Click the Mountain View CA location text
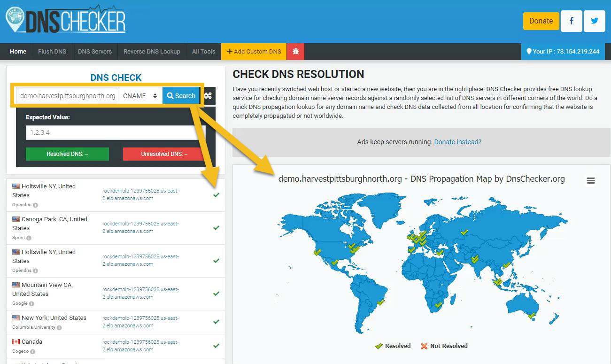611x364 pixels. (43, 289)
